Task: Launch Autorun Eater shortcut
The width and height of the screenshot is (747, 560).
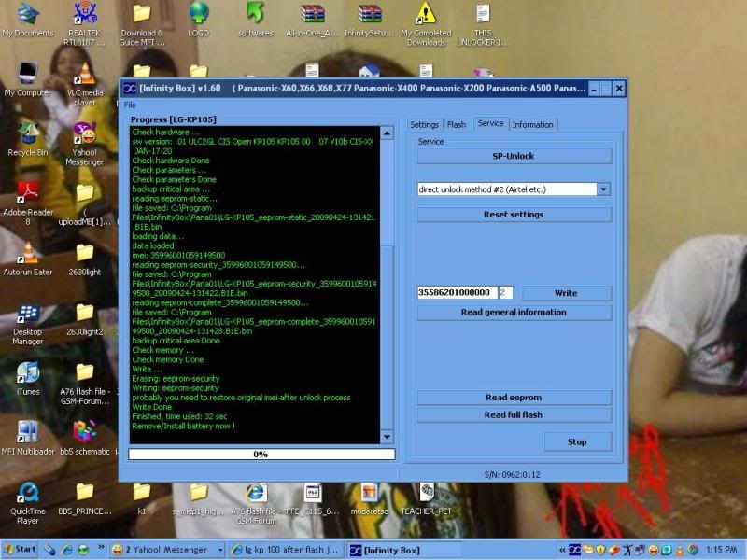Action: point(28,259)
